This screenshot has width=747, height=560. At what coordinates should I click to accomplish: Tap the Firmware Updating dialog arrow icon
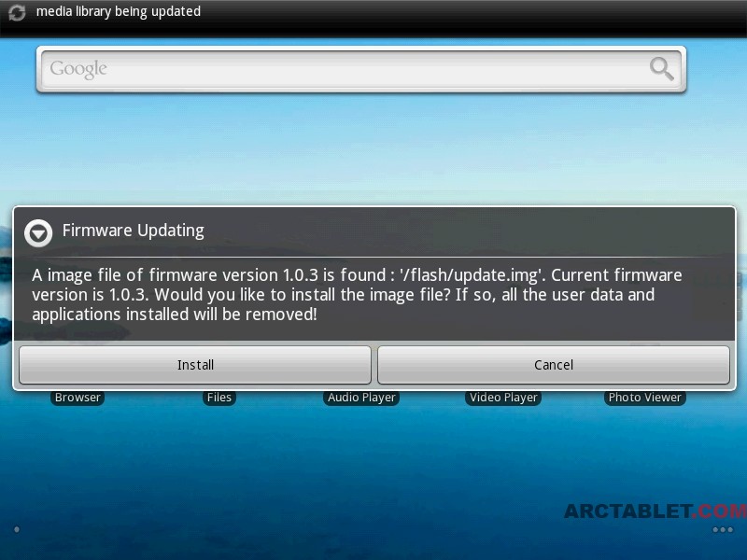point(38,233)
